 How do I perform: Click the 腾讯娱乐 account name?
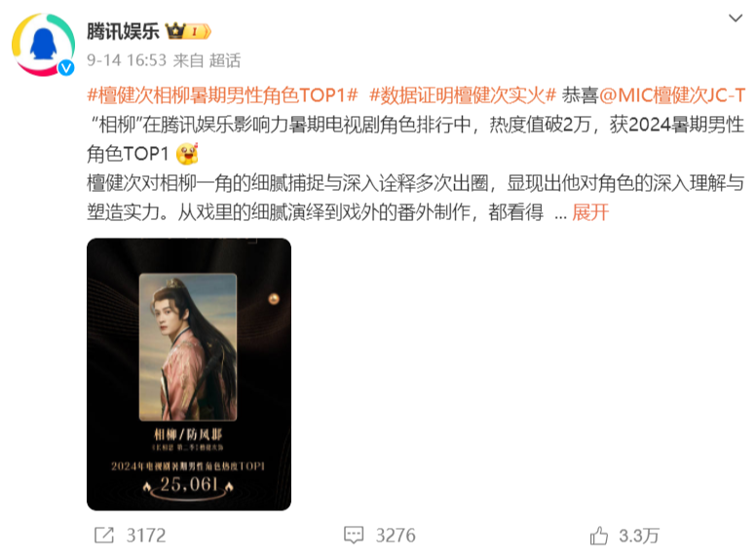pyautogui.click(x=123, y=31)
